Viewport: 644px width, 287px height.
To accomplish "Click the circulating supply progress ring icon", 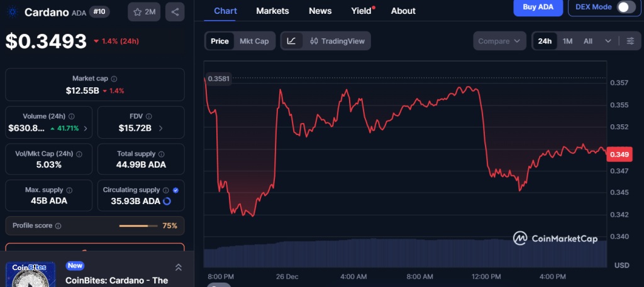I will pyautogui.click(x=167, y=202).
